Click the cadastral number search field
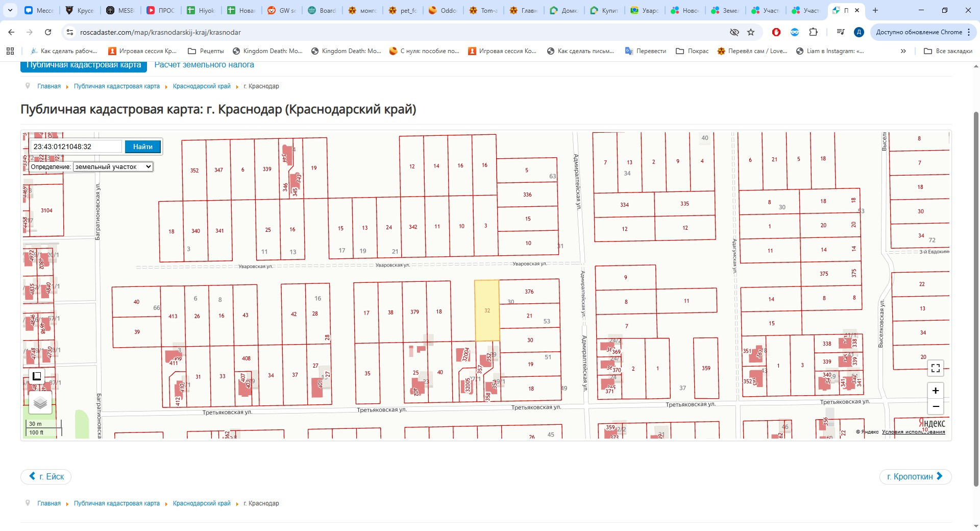 coord(77,147)
